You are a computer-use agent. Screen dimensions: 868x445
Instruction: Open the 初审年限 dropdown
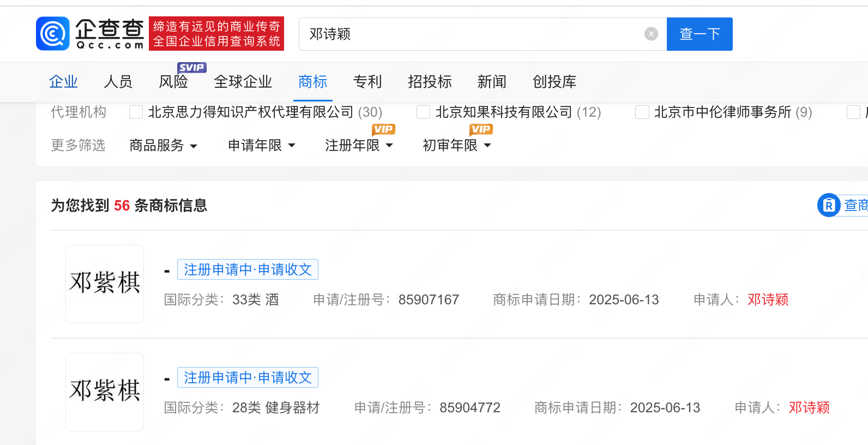click(x=457, y=146)
